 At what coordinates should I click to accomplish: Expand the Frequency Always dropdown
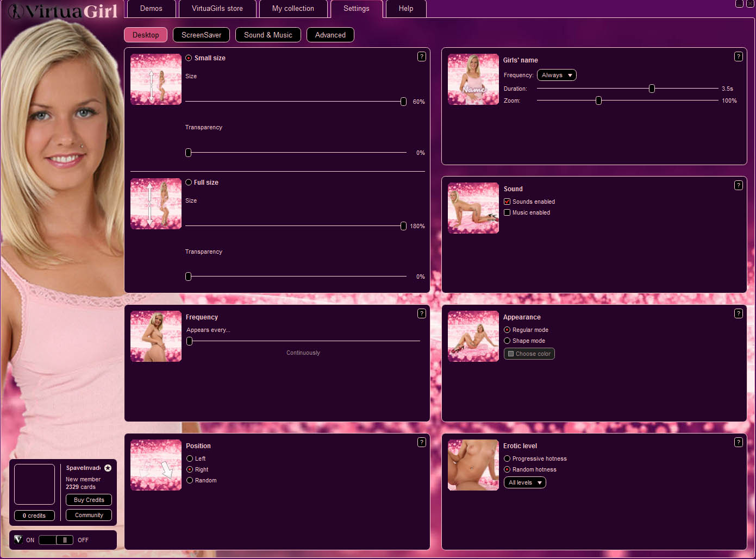click(557, 75)
